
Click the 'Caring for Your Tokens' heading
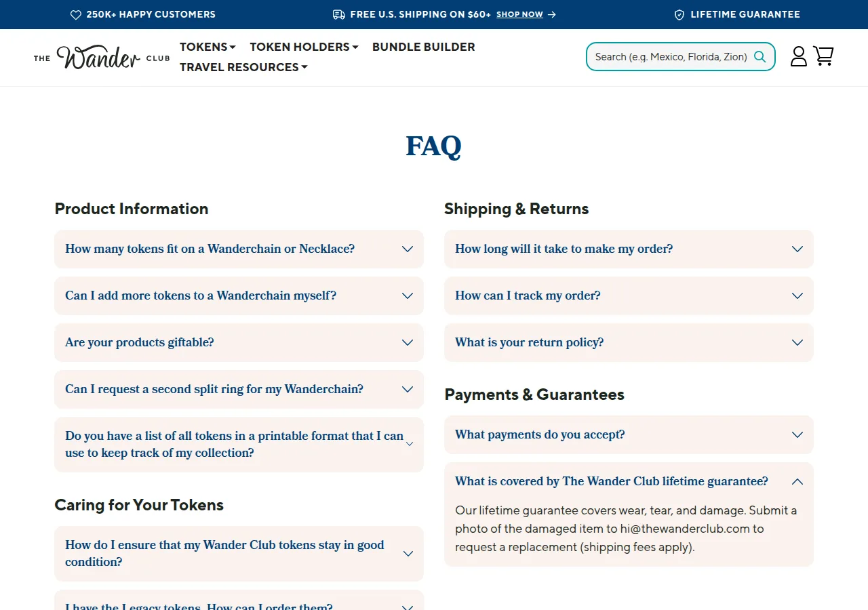coord(139,505)
